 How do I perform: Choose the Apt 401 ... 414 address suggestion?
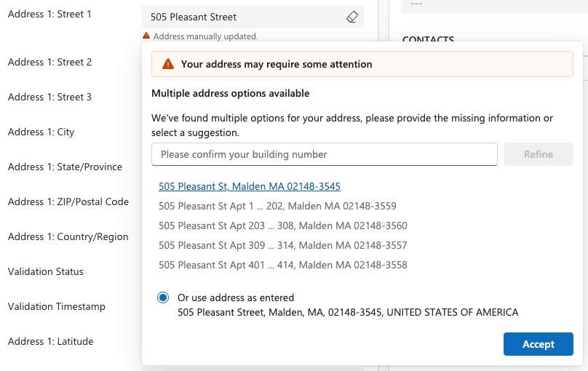282,265
